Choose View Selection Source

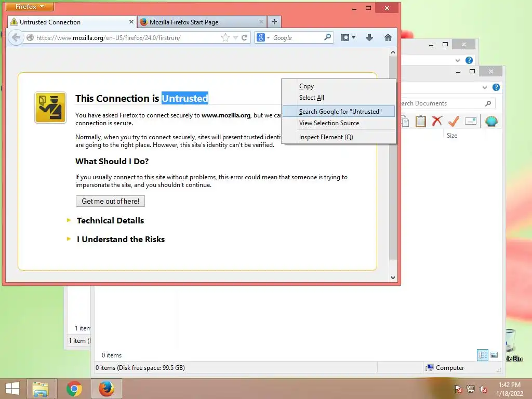click(339, 123)
